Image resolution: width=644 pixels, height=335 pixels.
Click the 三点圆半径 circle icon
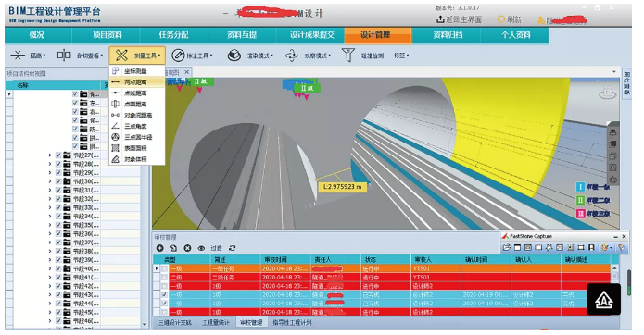[116, 137]
